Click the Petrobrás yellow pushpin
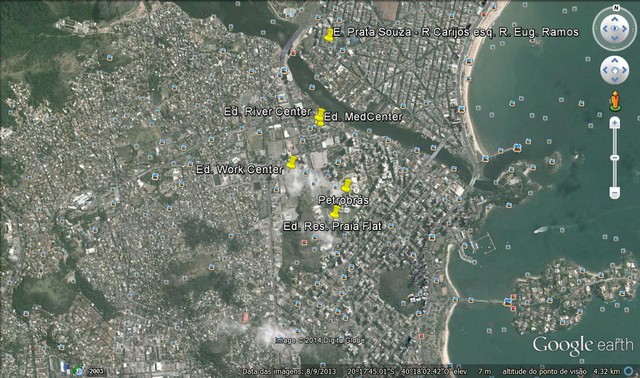Image resolution: width=640 pixels, height=378 pixels. coord(347,186)
